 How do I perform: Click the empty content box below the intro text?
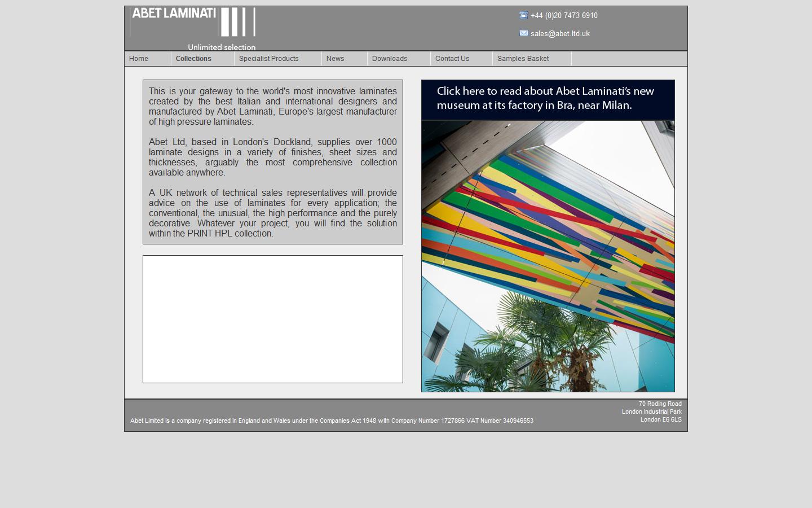[x=273, y=319]
